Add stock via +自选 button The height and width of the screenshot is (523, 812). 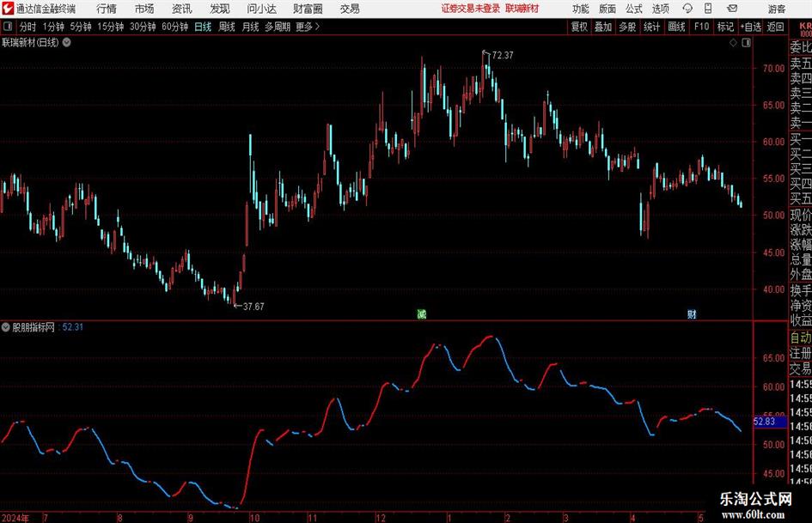[x=751, y=27]
